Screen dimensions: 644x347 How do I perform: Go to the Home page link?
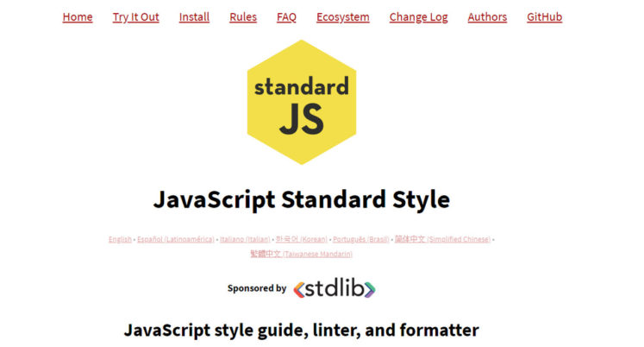78,17
